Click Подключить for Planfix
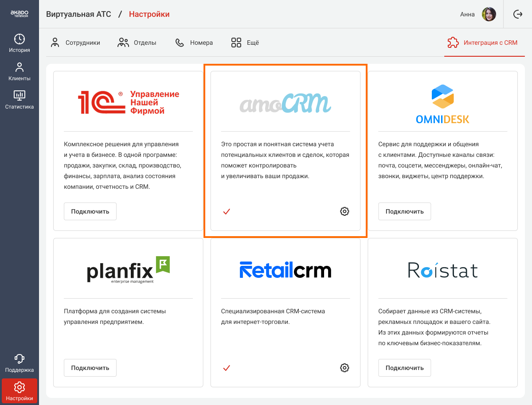This screenshot has width=532, height=405. (90, 368)
